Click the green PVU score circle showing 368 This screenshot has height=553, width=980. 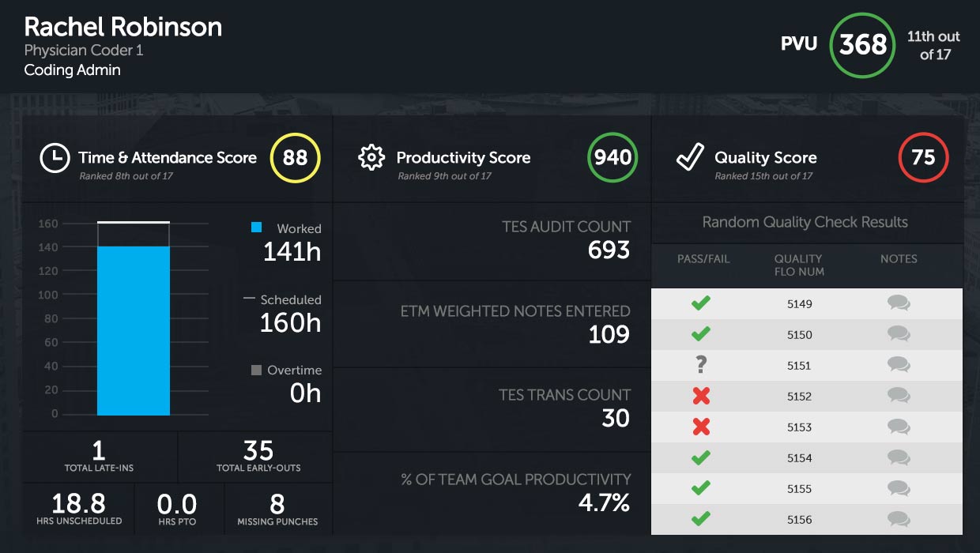pyautogui.click(x=862, y=45)
